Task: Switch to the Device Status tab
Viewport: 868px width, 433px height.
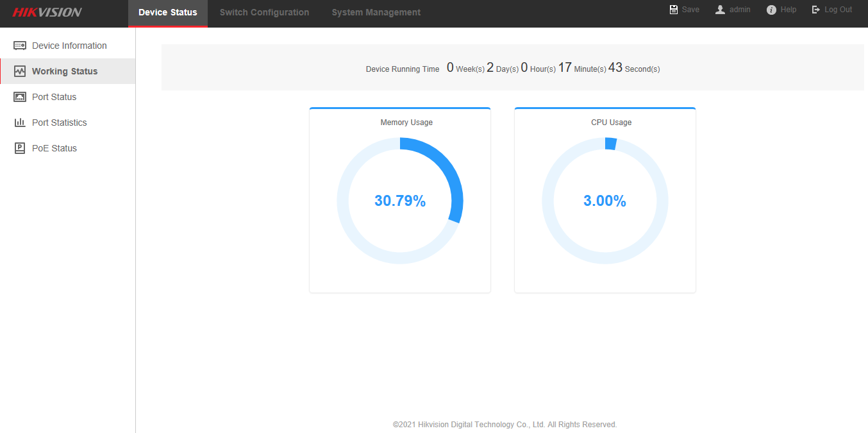Action: (168, 13)
